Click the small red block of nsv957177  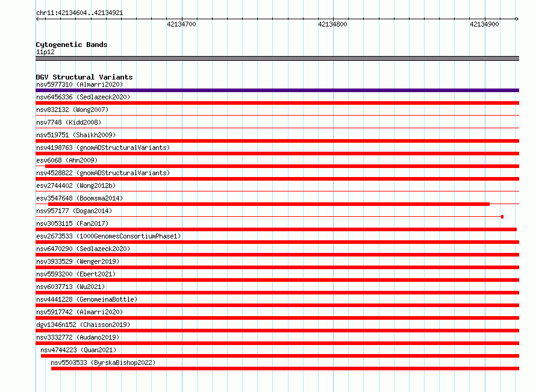[502, 217]
